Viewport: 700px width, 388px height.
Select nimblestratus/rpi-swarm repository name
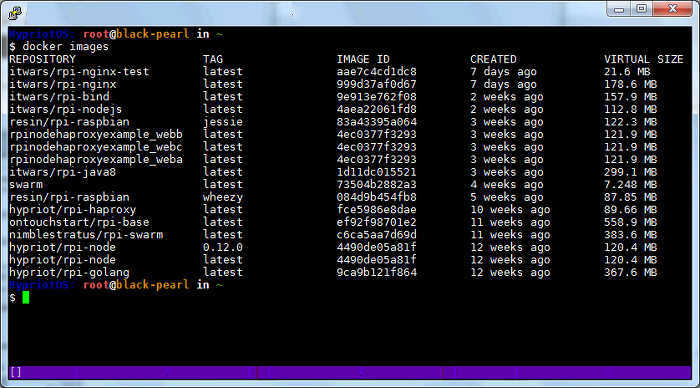tap(86, 234)
